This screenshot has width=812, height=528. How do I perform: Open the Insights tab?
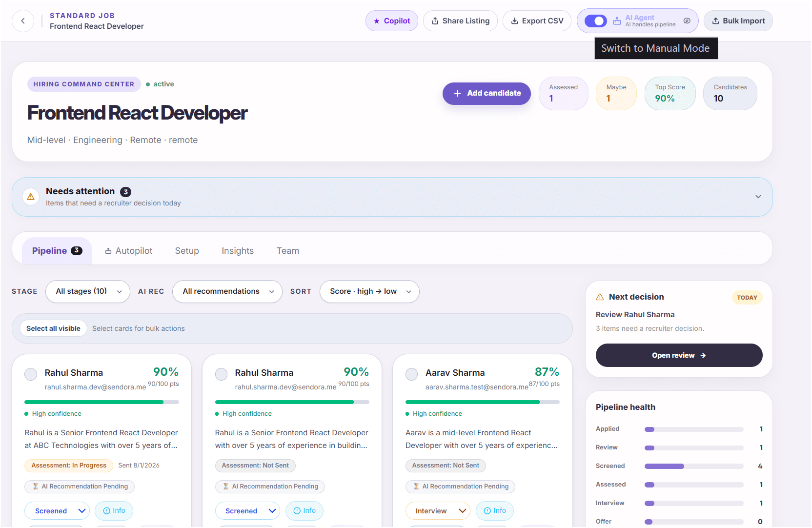(238, 251)
